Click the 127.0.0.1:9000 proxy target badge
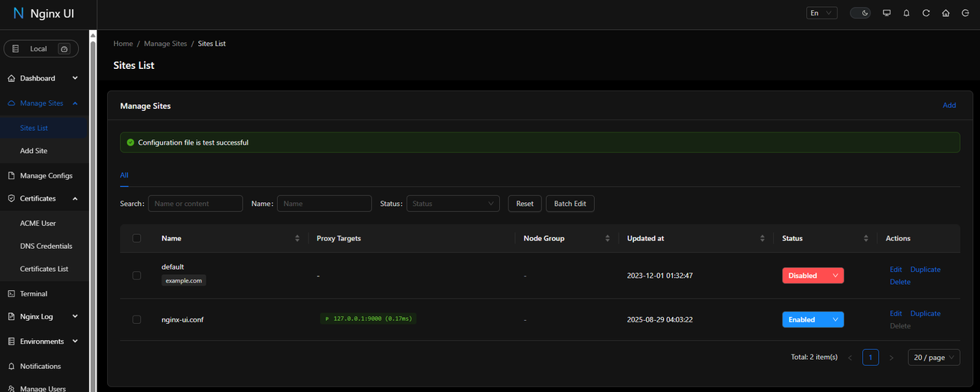Image resolution: width=980 pixels, height=392 pixels. 368,318
